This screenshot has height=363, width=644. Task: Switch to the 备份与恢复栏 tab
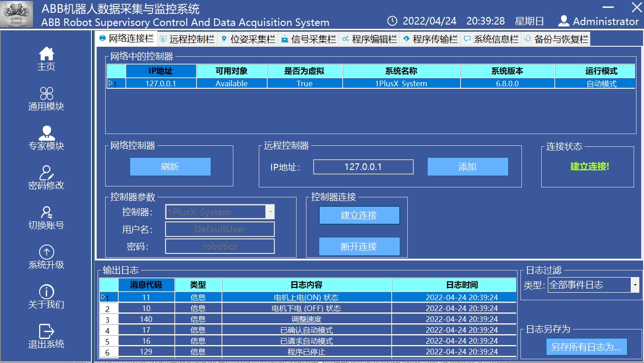coord(556,39)
